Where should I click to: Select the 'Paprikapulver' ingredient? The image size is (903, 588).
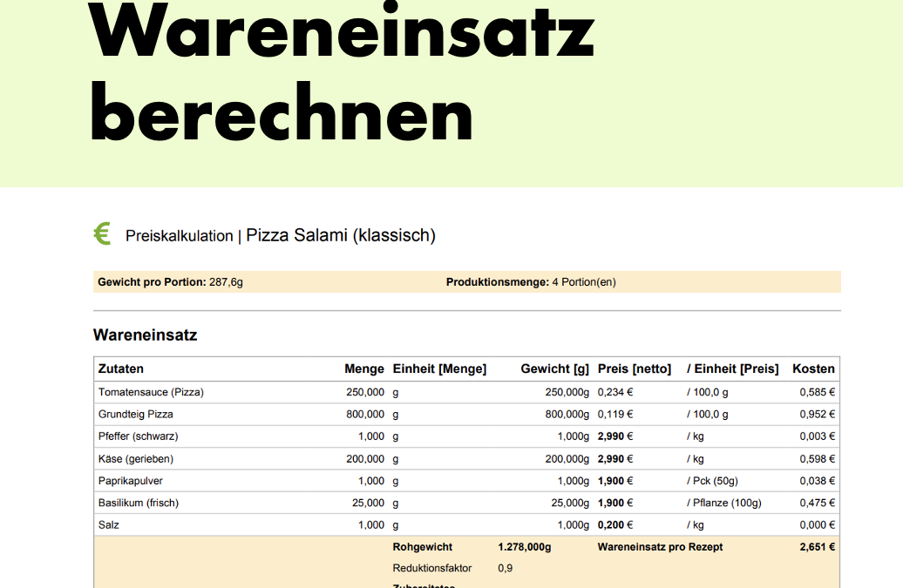(130, 481)
